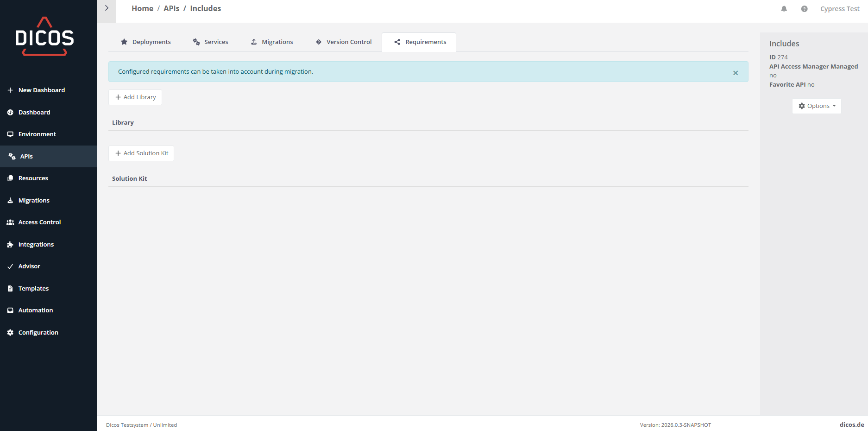The image size is (868, 431).
Task: Click the DICOS logo
Action: coord(44,37)
